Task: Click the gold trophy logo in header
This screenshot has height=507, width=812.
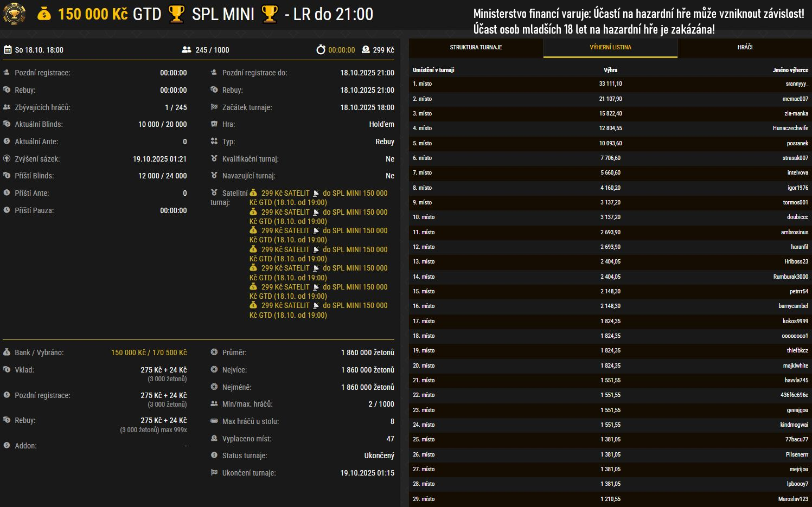Action: 14,14
